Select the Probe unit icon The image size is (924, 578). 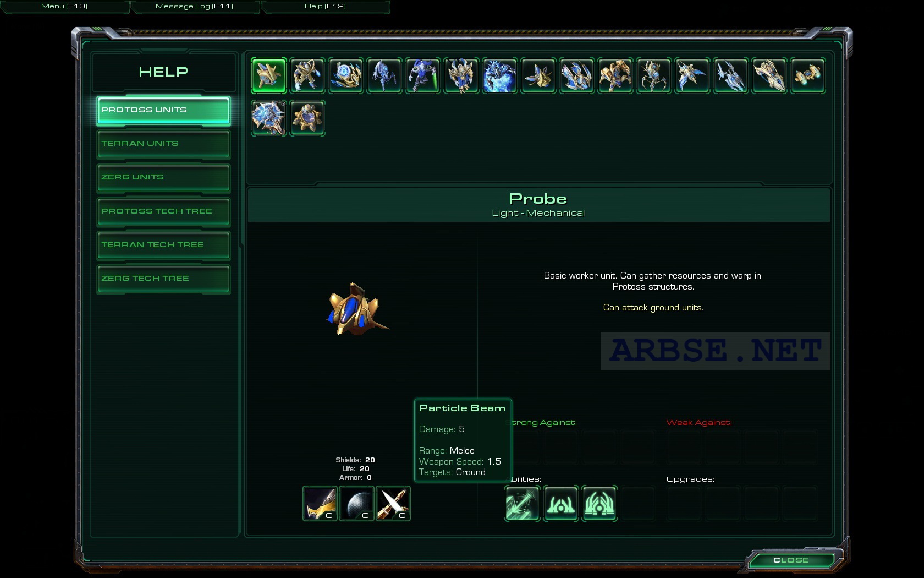tap(269, 75)
